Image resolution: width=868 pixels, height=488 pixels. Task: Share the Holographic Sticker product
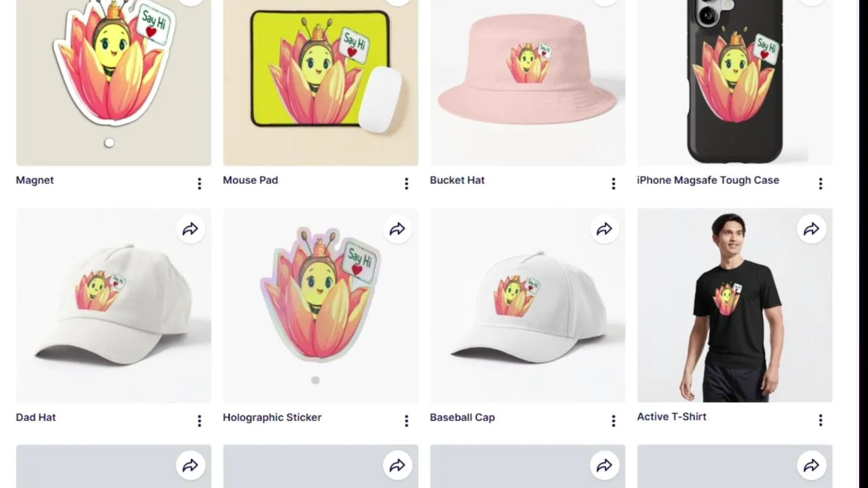coord(397,229)
